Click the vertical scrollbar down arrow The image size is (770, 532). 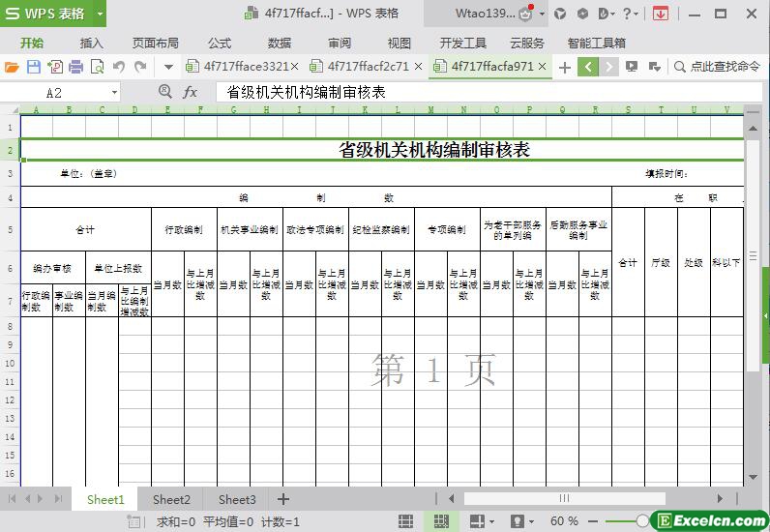point(753,477)
